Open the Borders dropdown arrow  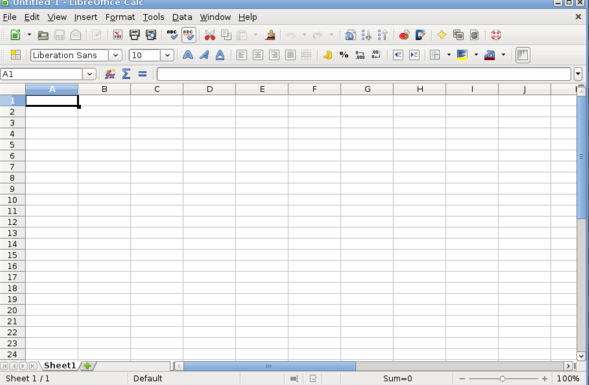point(449,55)
